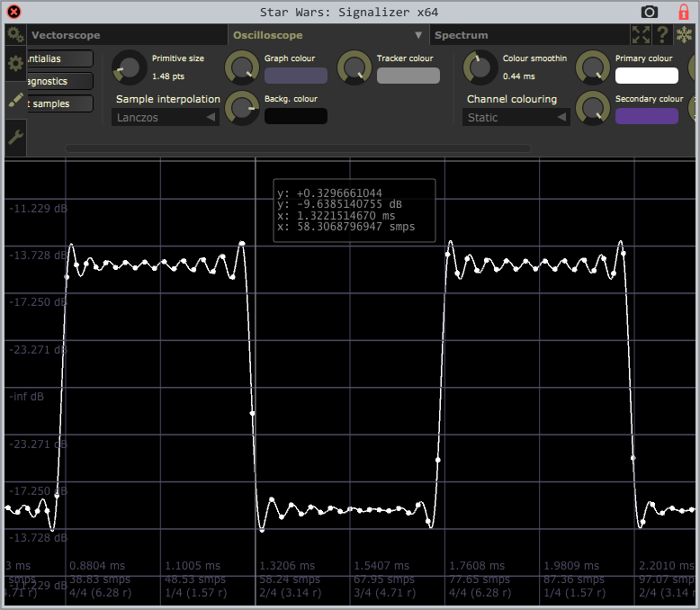Image resolution: width=700 pixels, height=610 pixels.
Task: Click the 1.7608 ms time axis label
Action: pos(476,566)
